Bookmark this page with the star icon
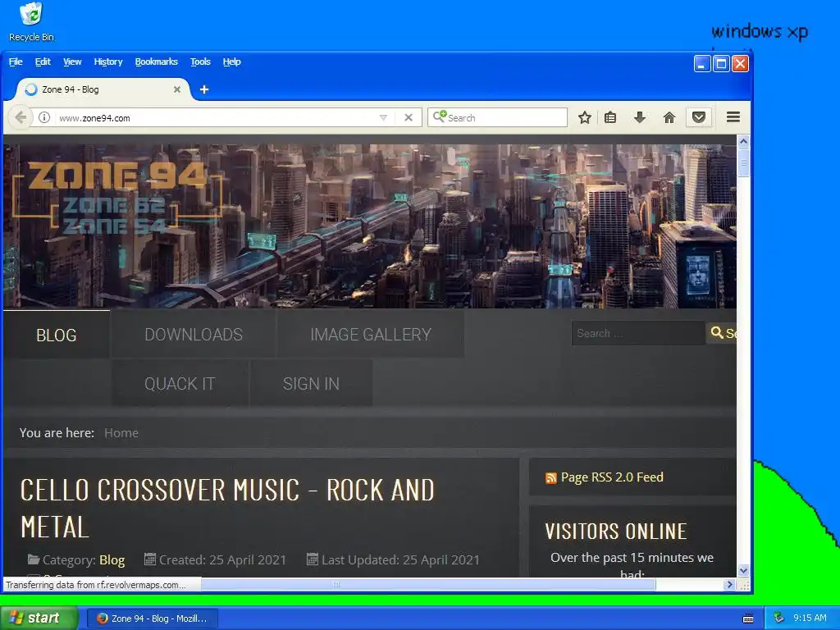This screenshot has width=840, height=630. (584, 117)
